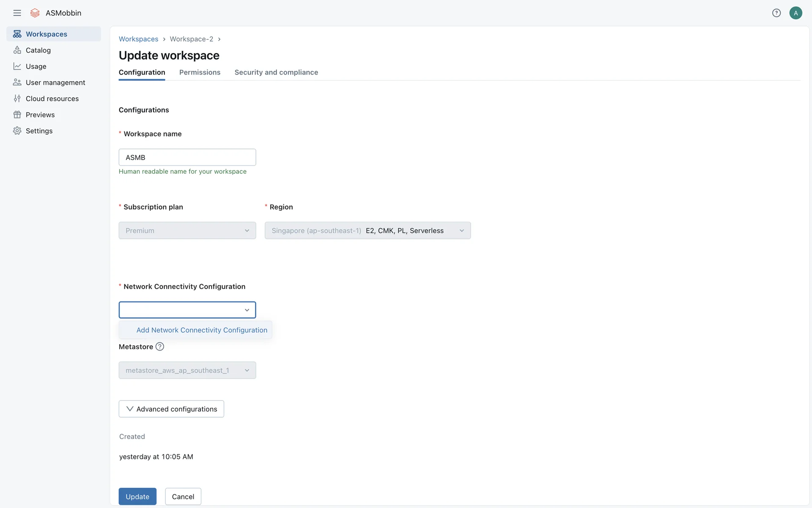Open Settings gear in sidebar
The image size is (812, 508).
click(x=39, y=130)
